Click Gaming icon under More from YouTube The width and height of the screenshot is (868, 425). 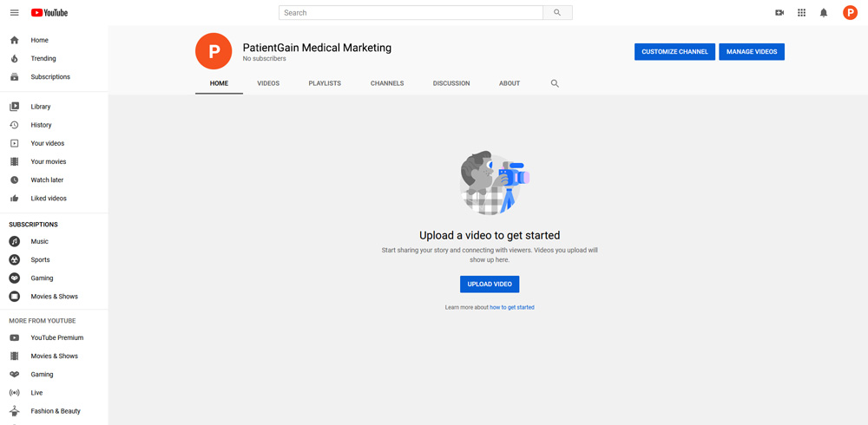15,375
